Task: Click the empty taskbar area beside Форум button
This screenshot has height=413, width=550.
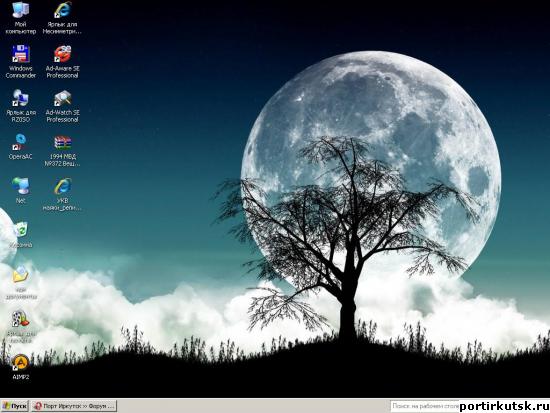Action: (x=253, y=406)
